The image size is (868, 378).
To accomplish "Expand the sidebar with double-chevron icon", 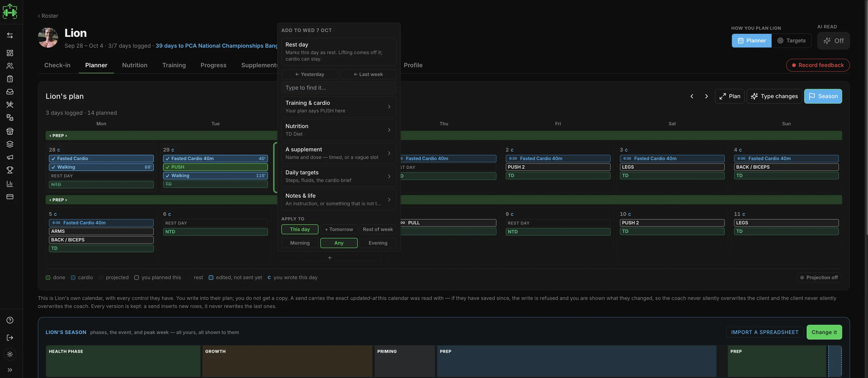I will coord(10,370).
